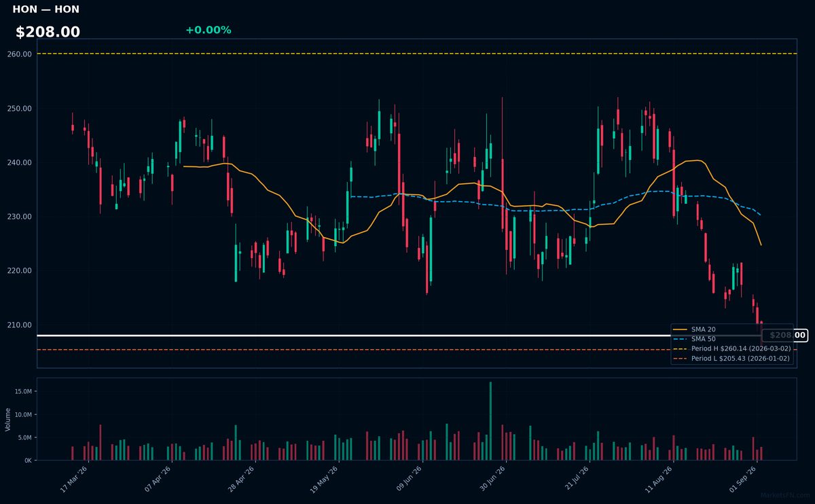This screenshot has height=504, width=815.
Task: Click the 210.00 y-axis price label
Action: pyautogui.click(x=20, y=325)
